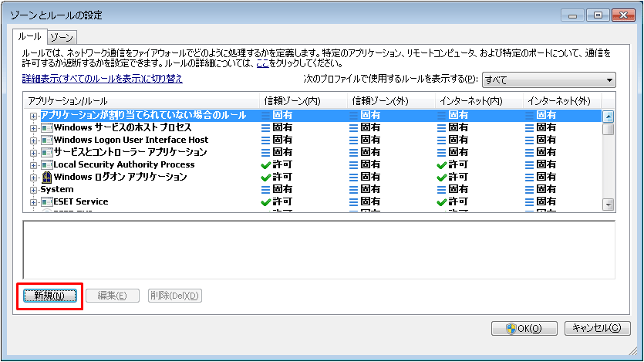Image resolution: width=644 pixels, height=362 pixels.
Task: Click the Windows Logon User Interface Host icon
Action: (46, 140)
